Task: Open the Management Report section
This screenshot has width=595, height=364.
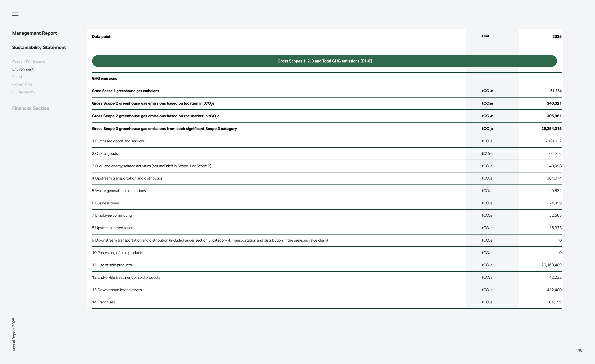Action: (34, 33)
